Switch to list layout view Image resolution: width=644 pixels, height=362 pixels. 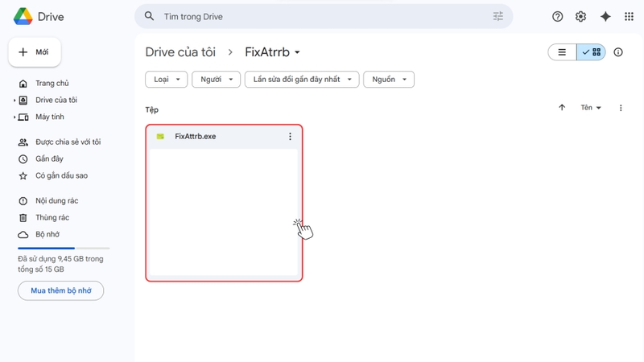tap(562, 52)
